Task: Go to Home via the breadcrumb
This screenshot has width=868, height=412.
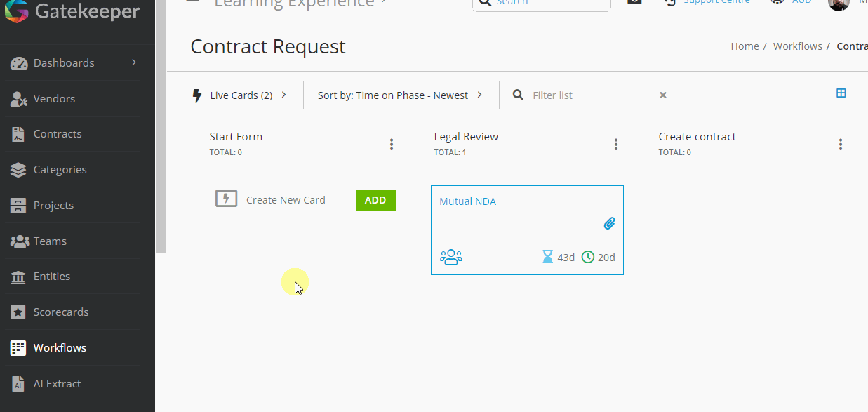Action: (x=745, y=46)
